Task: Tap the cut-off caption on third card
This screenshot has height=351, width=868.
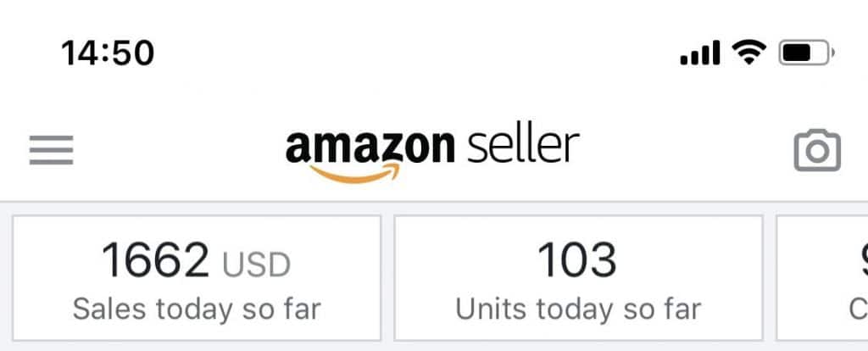Action: coord(859,309)
